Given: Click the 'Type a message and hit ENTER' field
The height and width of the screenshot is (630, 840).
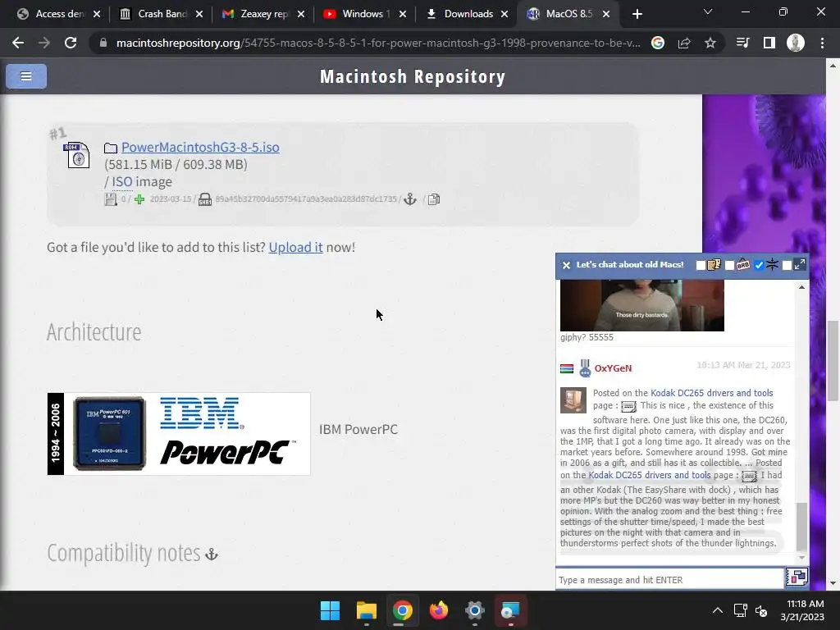Looking at the screenshot, I should coord(670,580).
